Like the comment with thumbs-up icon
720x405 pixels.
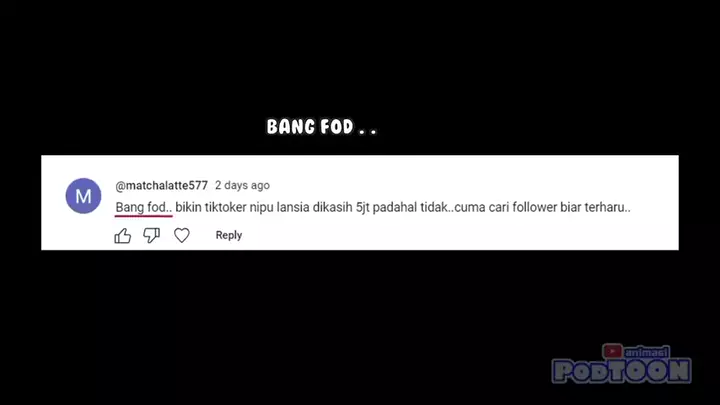[123, 236]
